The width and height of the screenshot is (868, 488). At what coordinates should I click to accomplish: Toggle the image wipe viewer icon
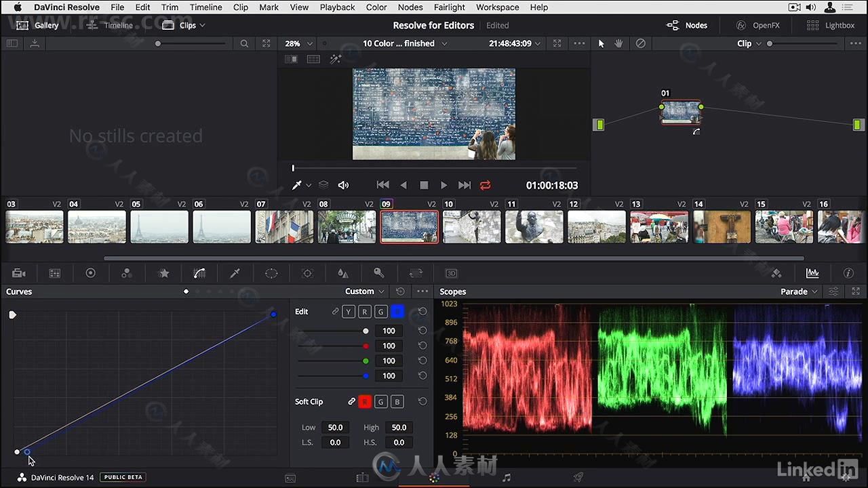291,60
